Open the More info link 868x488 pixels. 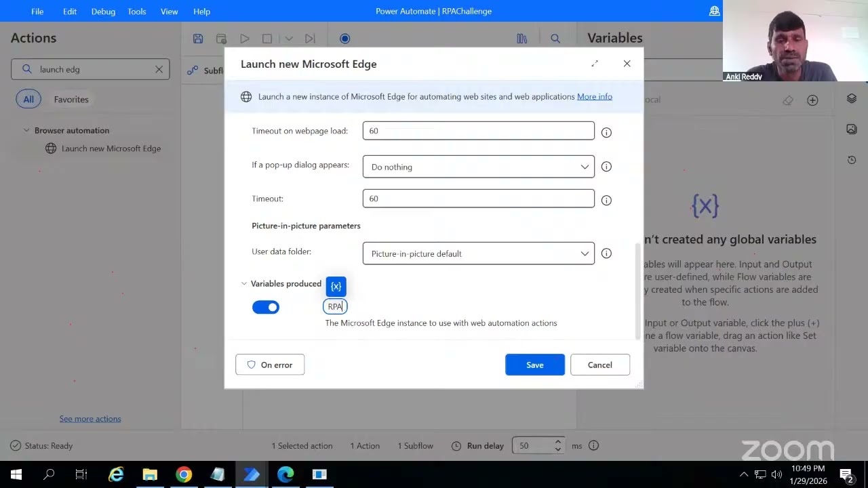[594, 96]
